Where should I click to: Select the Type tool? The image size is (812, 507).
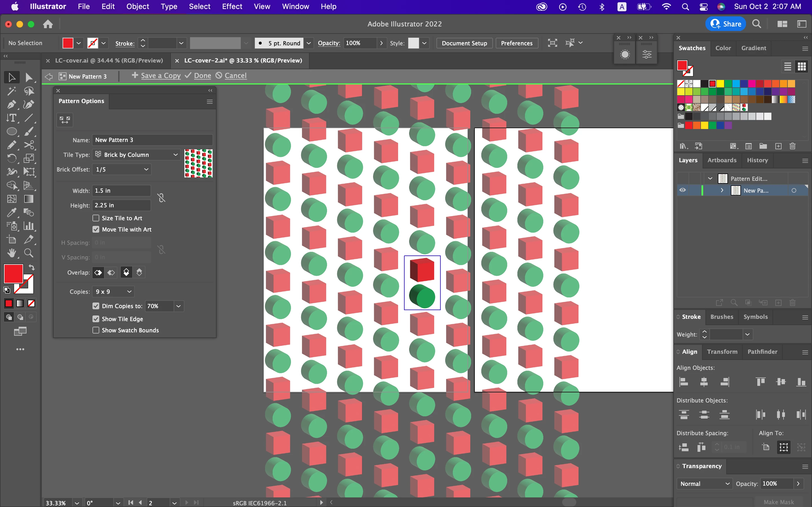point(11,118)
